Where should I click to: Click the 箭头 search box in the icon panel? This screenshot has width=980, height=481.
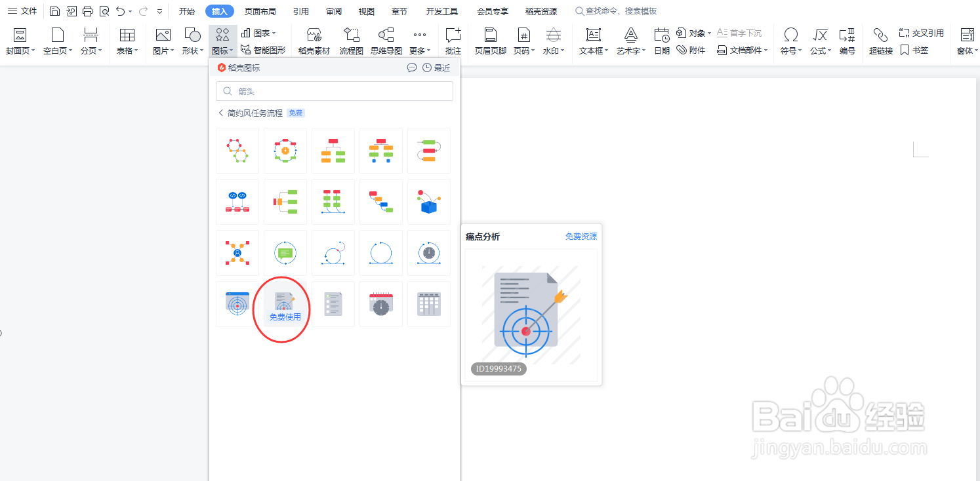pos(334,90)
